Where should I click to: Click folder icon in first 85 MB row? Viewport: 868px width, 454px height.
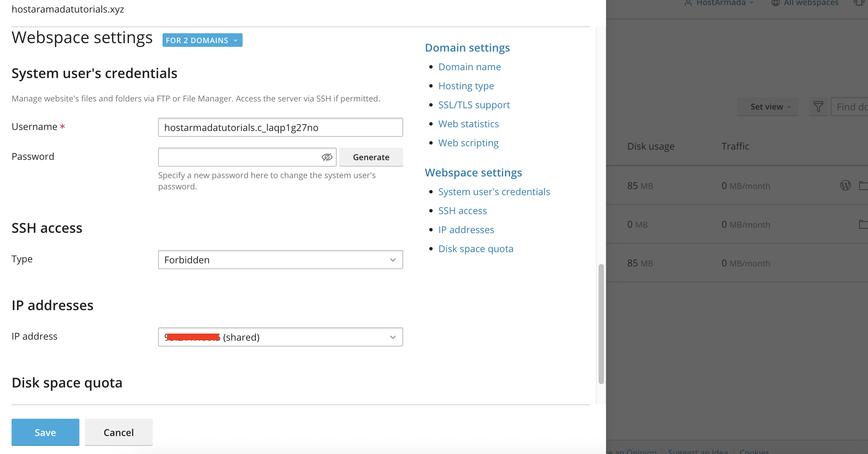click(864, 186)
